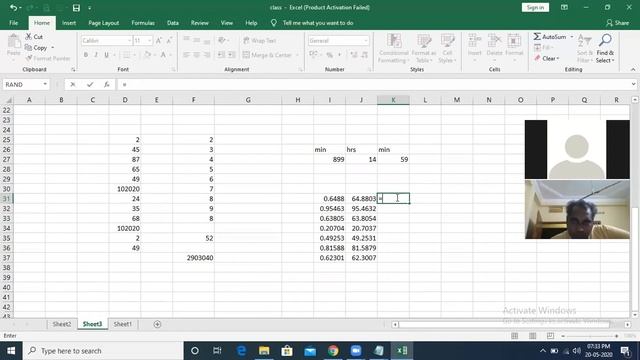The image size is (640, 360).
Task: Open Cortana circle on taskbar
Action: click(195, 351)
